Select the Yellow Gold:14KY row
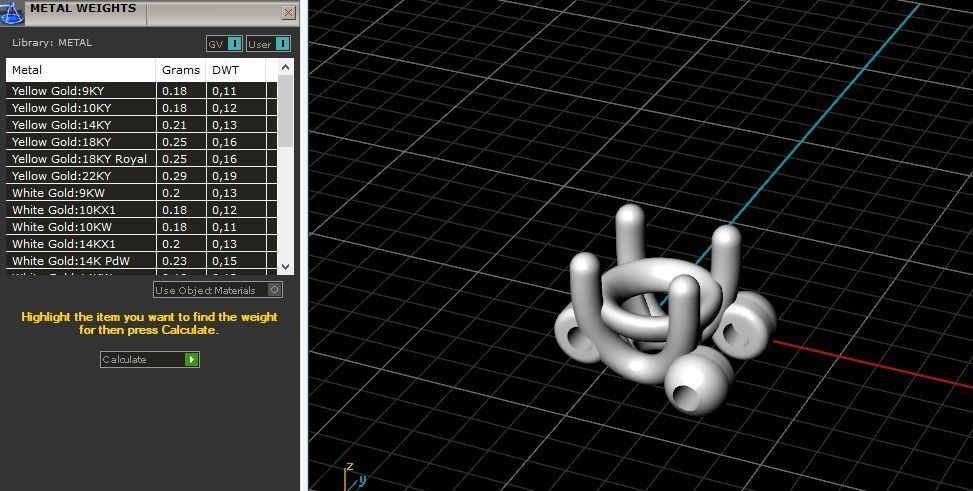Viewport: 973px width, 491px height. (141, 125)
